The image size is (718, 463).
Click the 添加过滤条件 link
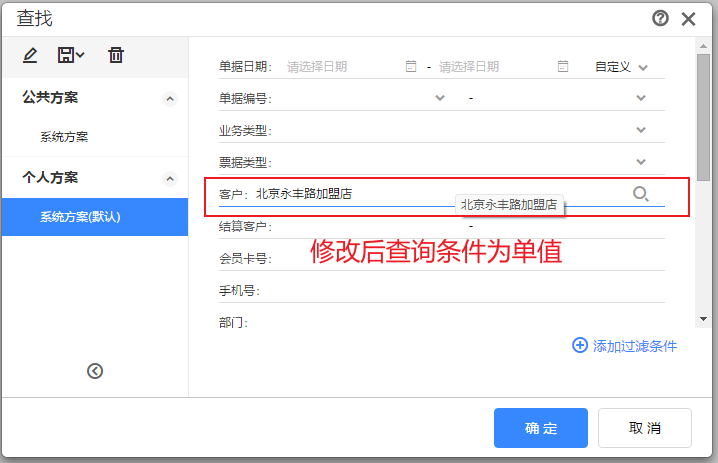pos(634,346)
